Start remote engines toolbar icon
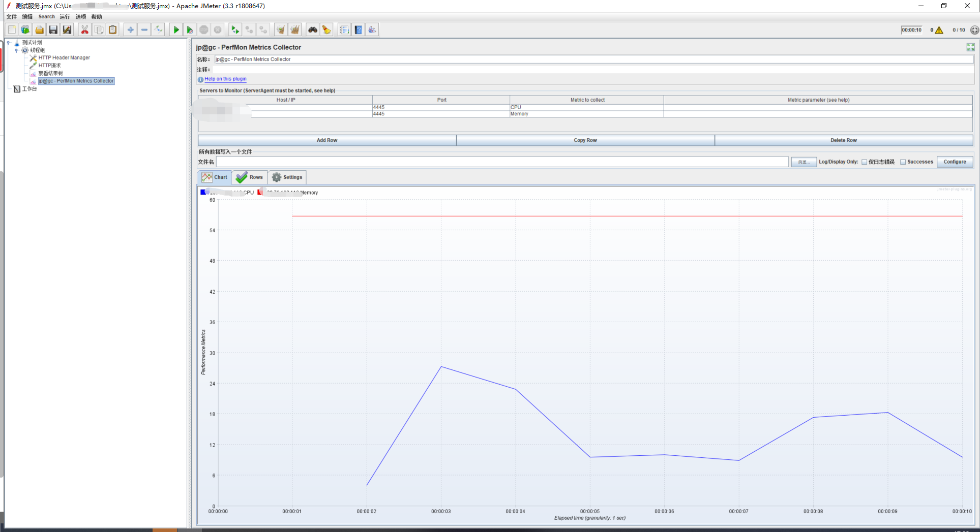This screenshot has width=980, height=532. point(235,30)
